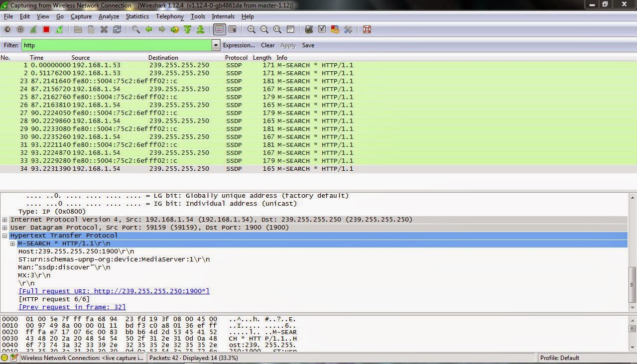This screenshot has width=637, height=364.
Task: Reset zoom to 1:1 size
Action: 277,29
